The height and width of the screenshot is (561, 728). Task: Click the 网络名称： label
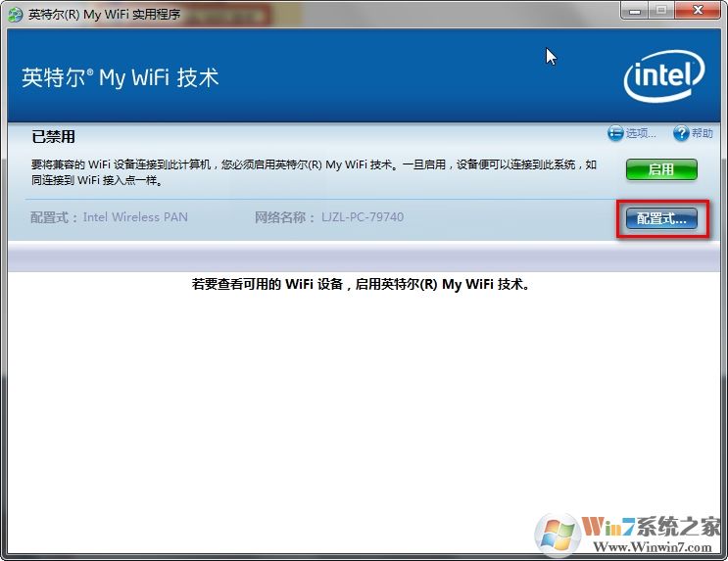[x=285, y=217]
